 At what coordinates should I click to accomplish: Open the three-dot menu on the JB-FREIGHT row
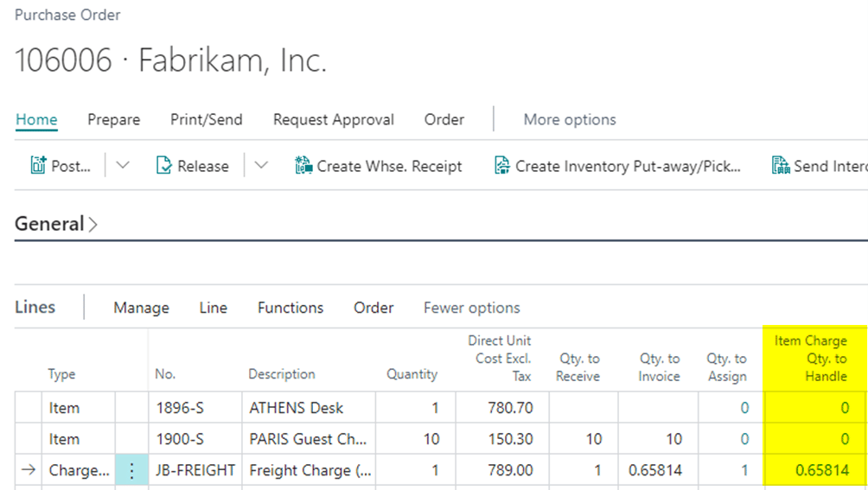click(131, 471)
